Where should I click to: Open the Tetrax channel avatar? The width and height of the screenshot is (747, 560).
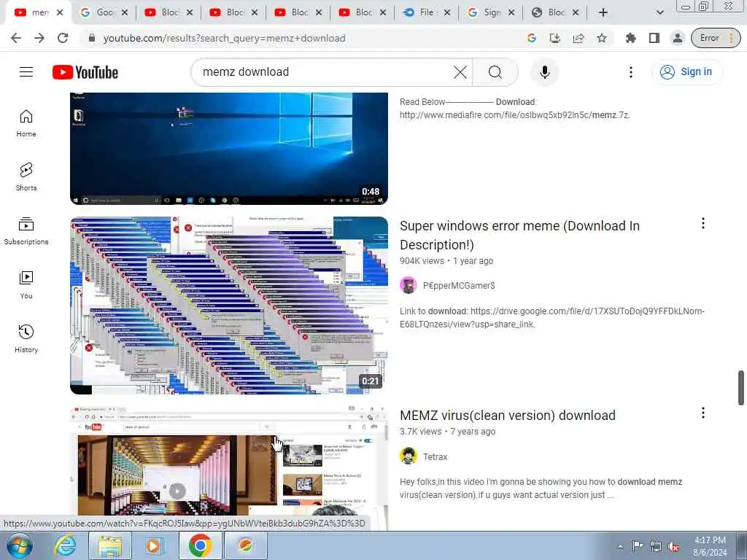pyautogui.click(x=409, y=456)
